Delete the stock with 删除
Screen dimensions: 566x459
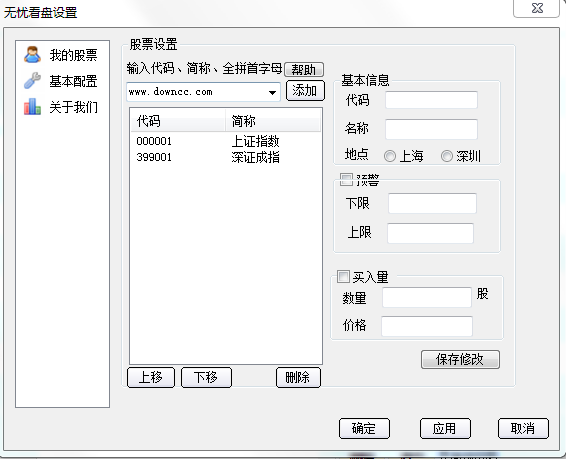point(298,377)
